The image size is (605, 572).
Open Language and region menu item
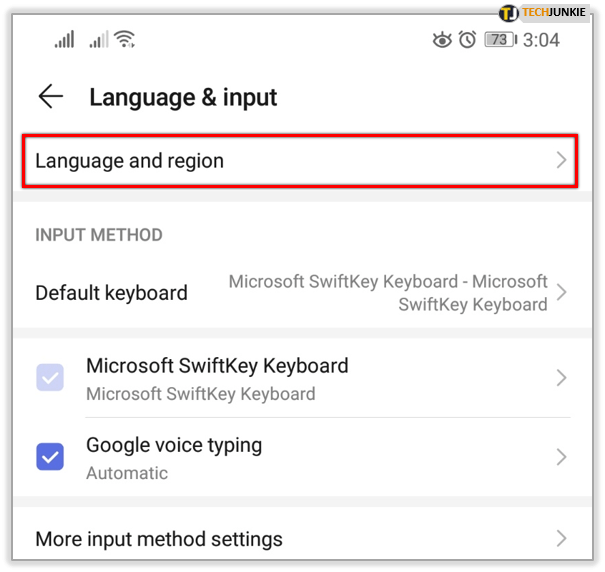tap(300, 161)
